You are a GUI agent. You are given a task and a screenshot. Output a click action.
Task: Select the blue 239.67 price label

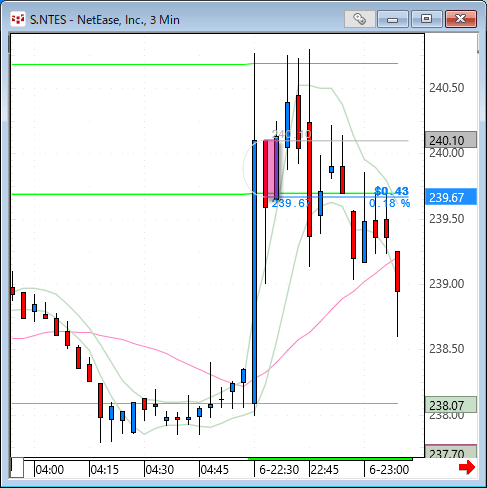point(451,197)
